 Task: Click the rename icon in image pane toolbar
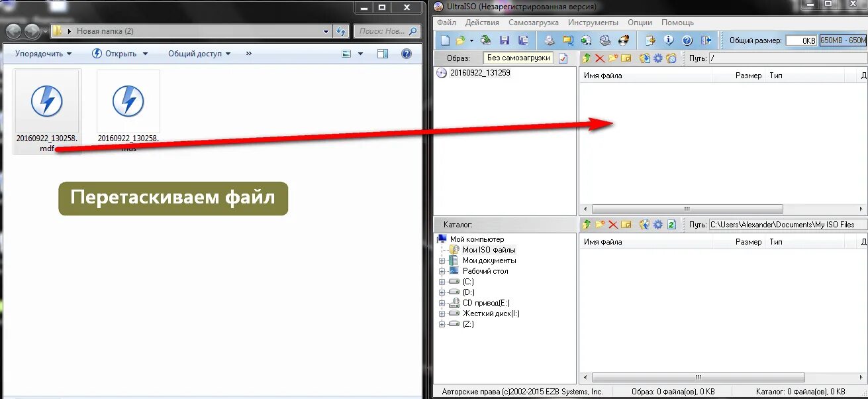626,58
